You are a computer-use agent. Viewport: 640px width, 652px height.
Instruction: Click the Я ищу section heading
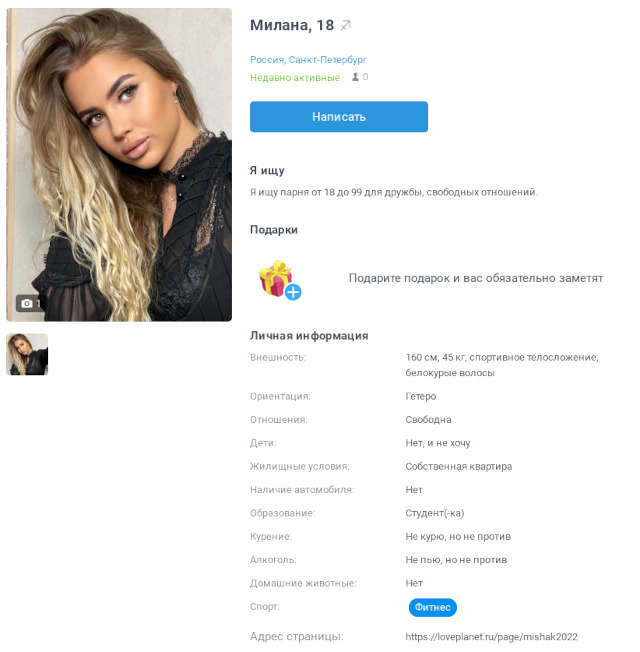[267, 170]
